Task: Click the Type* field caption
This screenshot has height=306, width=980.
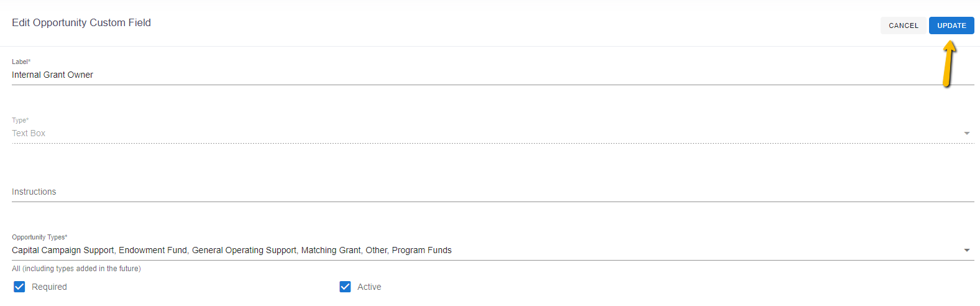Action: click(x=21, y=120)
